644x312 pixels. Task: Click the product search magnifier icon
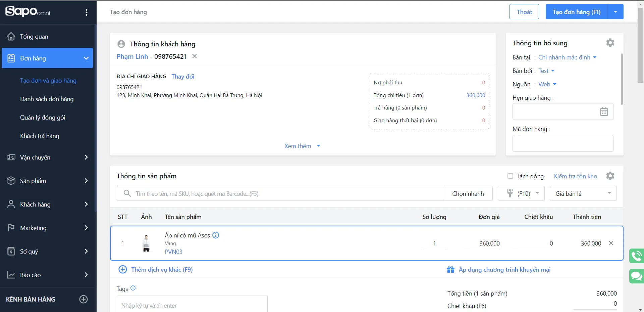(x=127, y=193)
